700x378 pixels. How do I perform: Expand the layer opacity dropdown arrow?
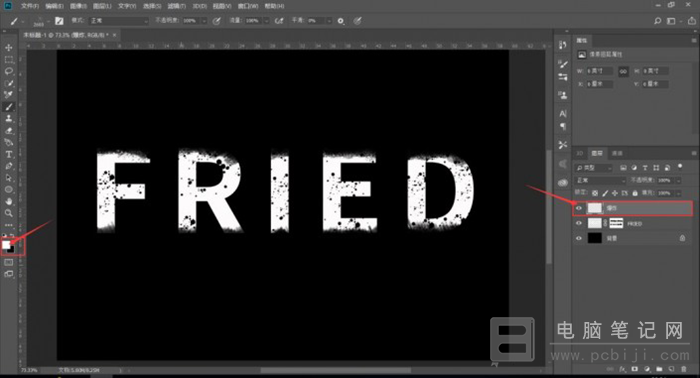click(x=678, y=180)
